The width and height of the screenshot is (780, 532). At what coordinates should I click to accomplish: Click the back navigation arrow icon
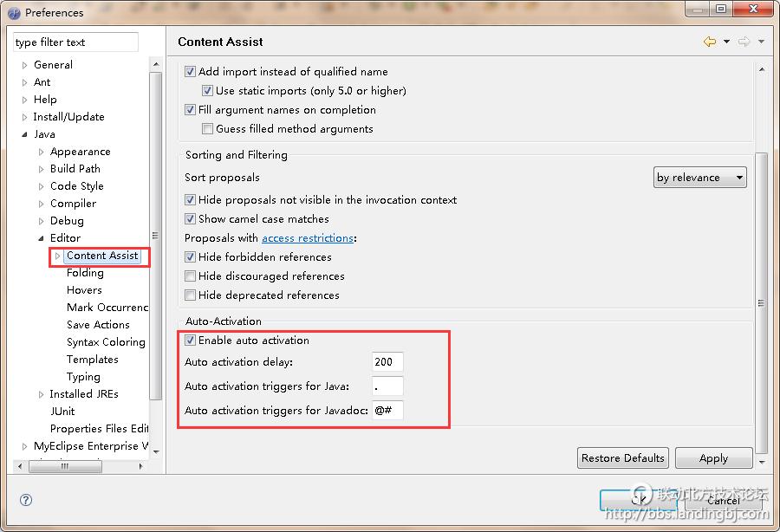coord(710,42)
